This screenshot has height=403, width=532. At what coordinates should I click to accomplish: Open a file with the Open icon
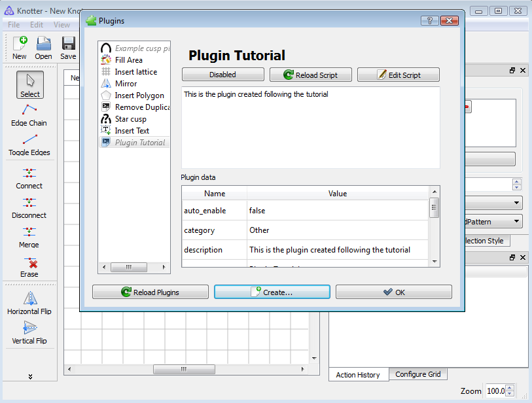point(43,48)
